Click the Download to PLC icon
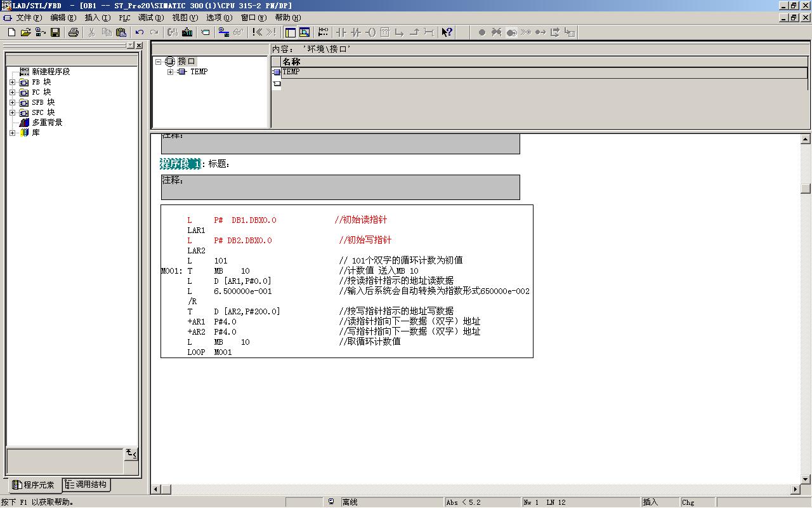The image size is (812, 508). (187, 32)
